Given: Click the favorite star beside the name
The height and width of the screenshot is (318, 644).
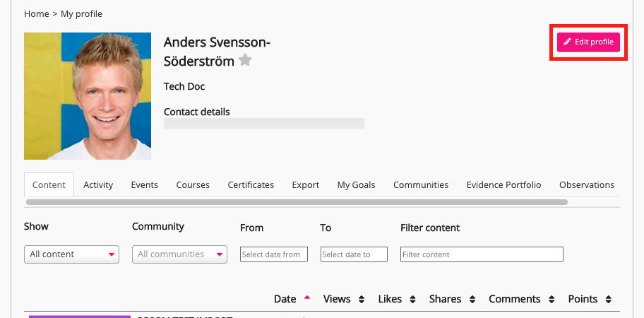Looking at the screenshot, I should click(x=245, y=61).
